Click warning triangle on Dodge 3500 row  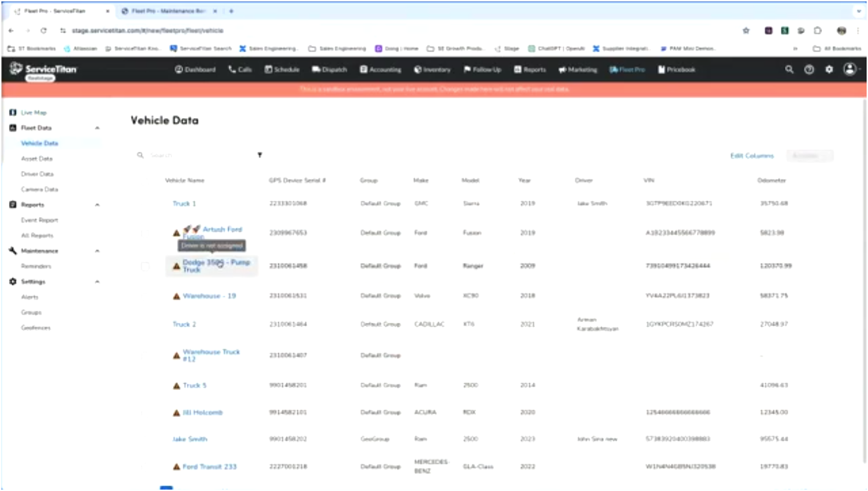pos(176,266)
